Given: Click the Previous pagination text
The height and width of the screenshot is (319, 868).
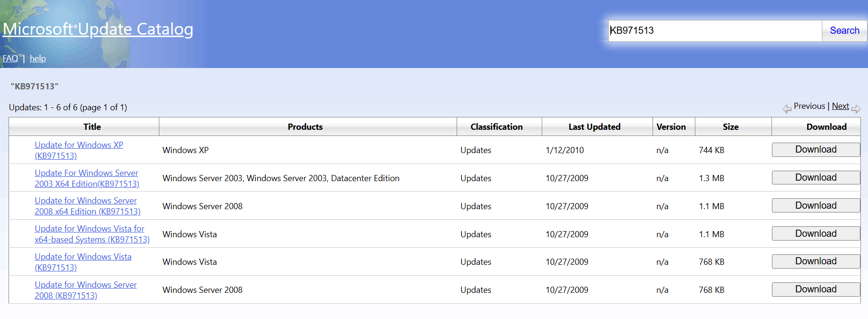Looking at the screenshot, I should (x=809, y=106).
